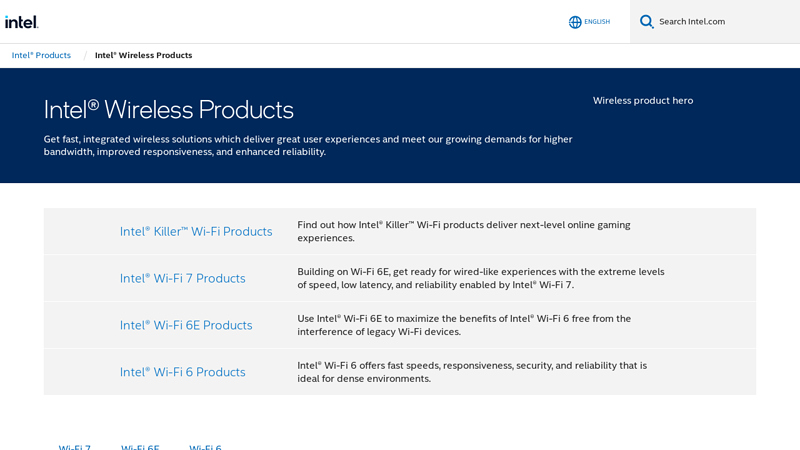Viewport: 800px width, 450px height.
Task: Switch to the Wi-Fi 7 tab
Action: pos(74,447)
